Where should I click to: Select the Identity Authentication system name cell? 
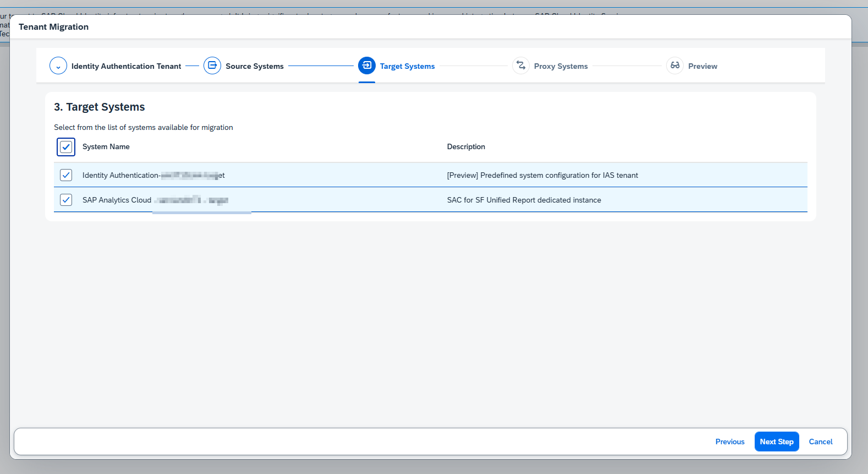[153, 175]
